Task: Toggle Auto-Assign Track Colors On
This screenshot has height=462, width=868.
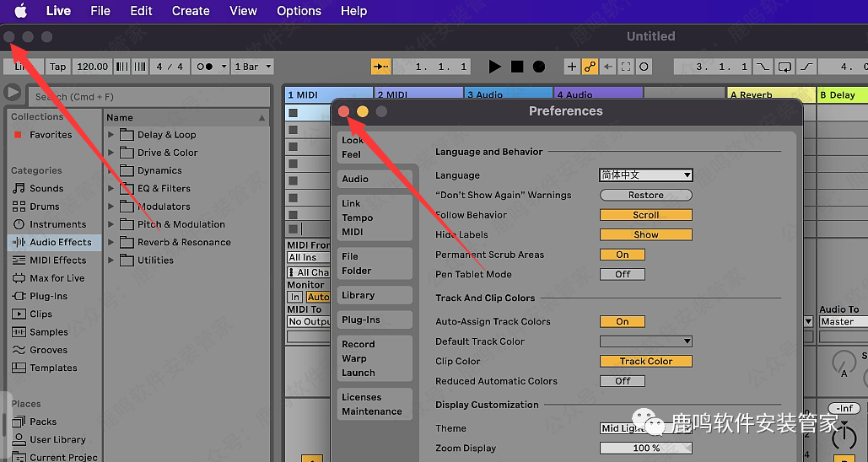Action: click(x=623, y=321)
